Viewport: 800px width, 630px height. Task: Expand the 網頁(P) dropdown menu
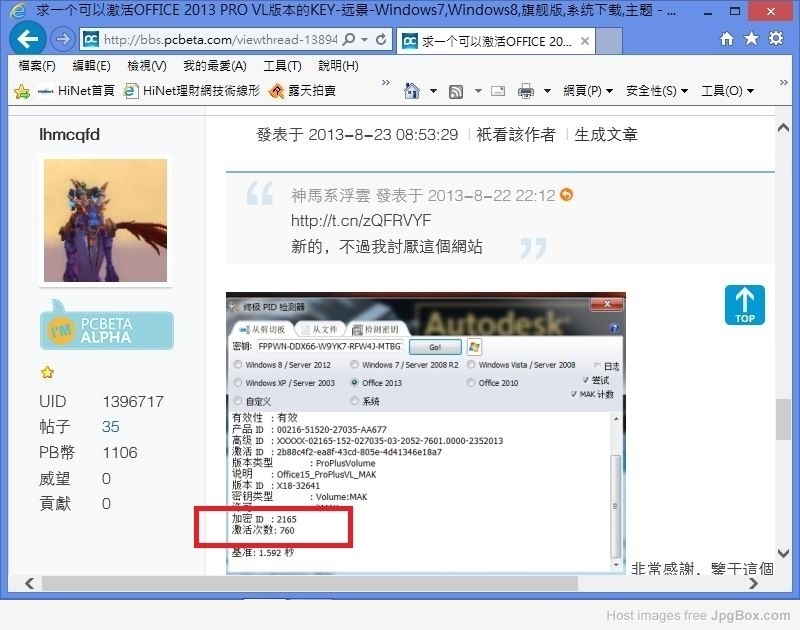coord(588,91)
